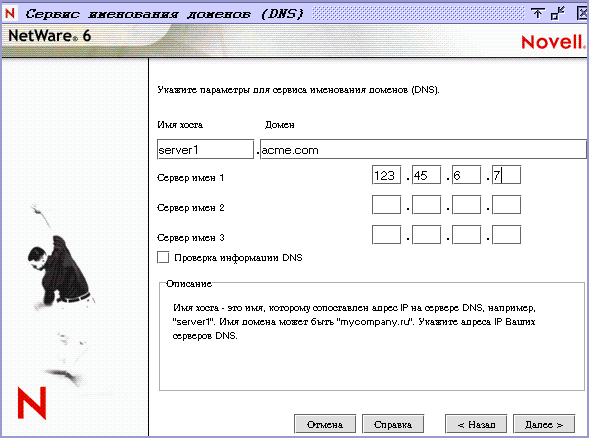Image resolution: width=589 pixels, height=438 pixels.
Task: Focus the Имя хоста field containing server1
Action: (x=205, y=150)
